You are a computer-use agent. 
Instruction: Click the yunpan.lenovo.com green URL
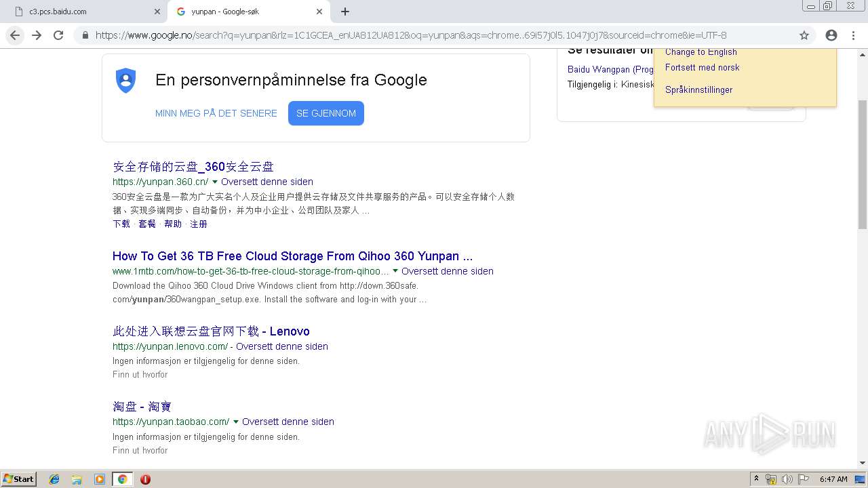pos(170,346)
